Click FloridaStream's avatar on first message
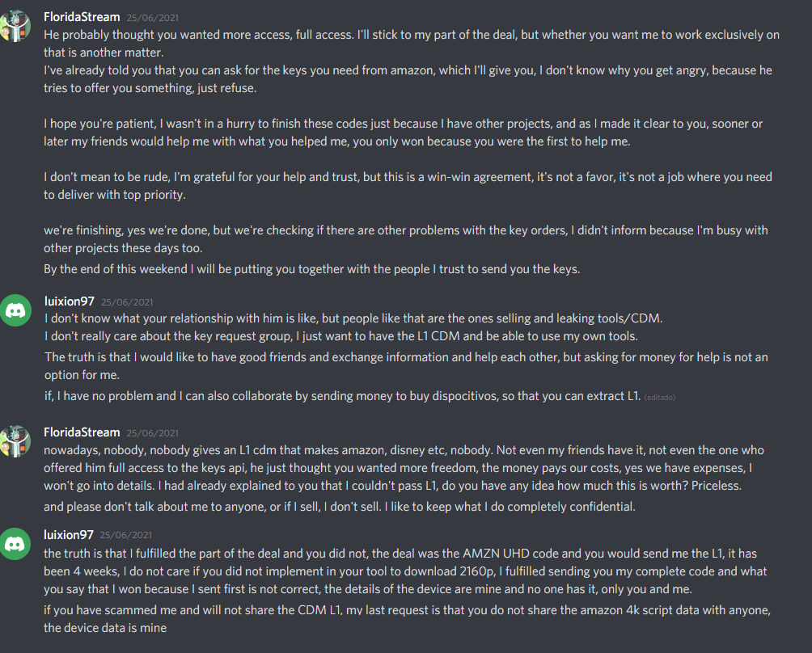Screen dimensions: 812x653 [x=15, y=26]
